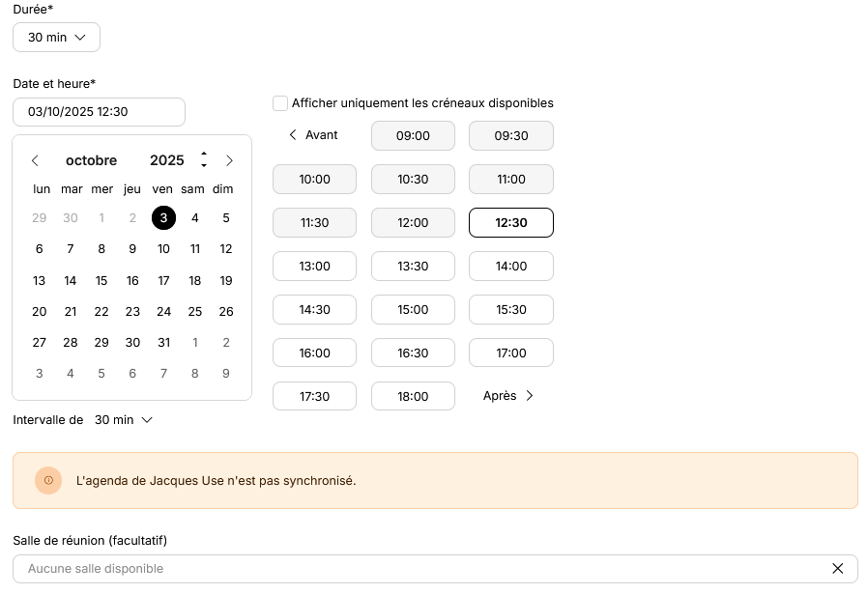868x594 pixels.
Task: Select the highlighted October 3 date
Action: [x=164, y=218]
